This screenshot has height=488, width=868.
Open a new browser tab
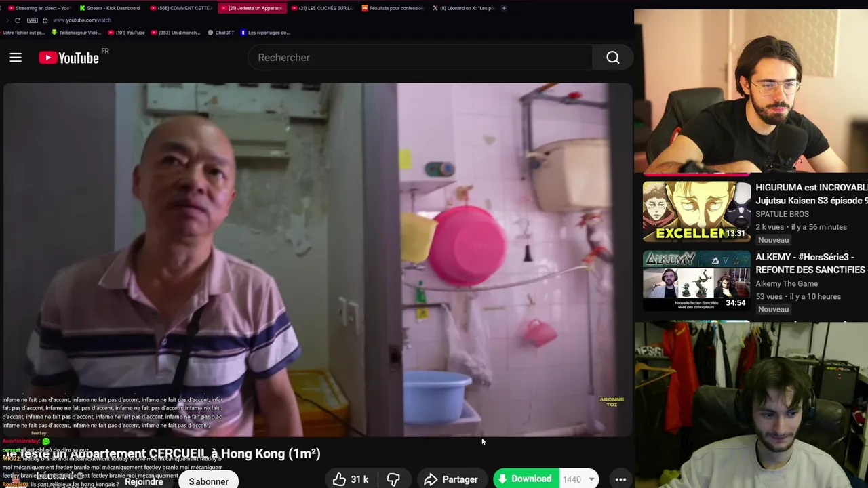point(504,8)
